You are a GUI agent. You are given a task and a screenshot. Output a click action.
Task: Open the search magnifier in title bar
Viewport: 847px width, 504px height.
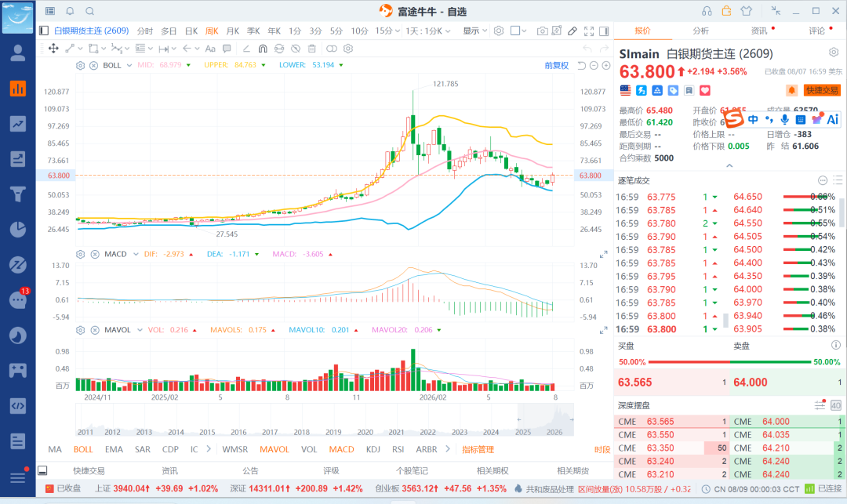[90, 11]
